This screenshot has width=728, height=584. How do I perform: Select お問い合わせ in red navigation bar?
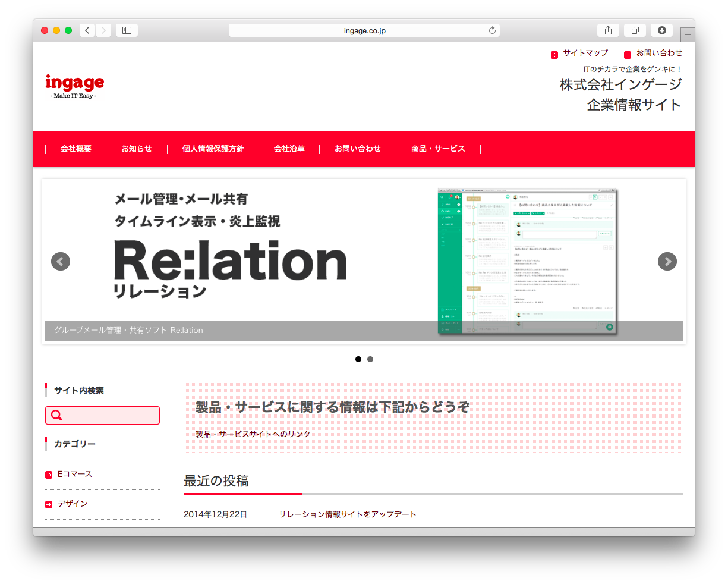coord(357,149)
